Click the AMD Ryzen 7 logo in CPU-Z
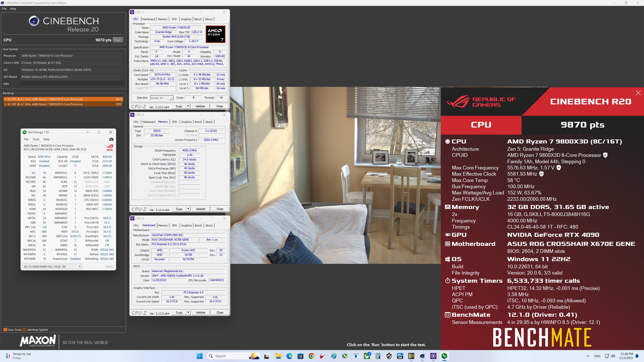644x362 pixels. pyautogui.click(x=216, y=34)
